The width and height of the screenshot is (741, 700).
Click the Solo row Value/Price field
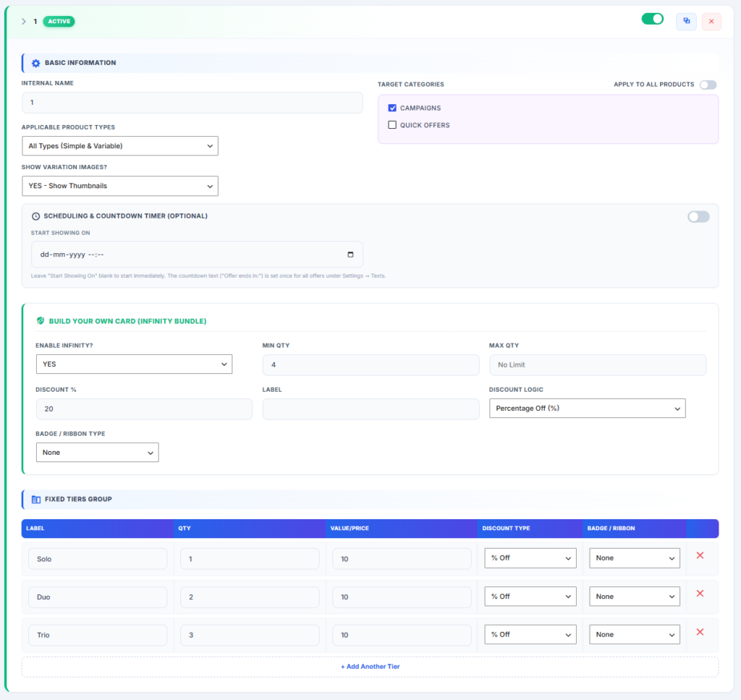pyautogui.click(x=402, y=559)
